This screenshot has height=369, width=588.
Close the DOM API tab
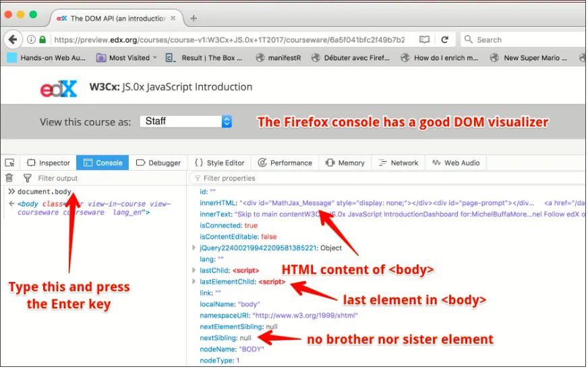pos(173,18)
